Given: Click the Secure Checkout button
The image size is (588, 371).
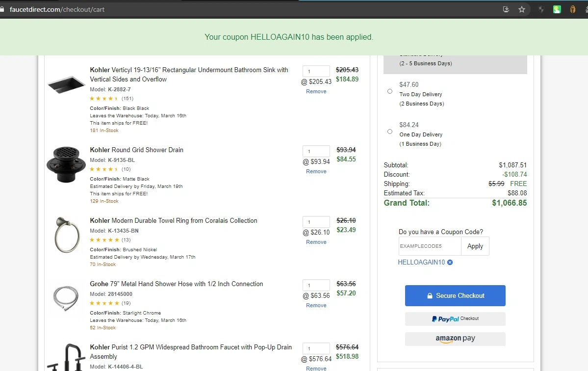Looking at the screenshot, I should tap(455, 295).
